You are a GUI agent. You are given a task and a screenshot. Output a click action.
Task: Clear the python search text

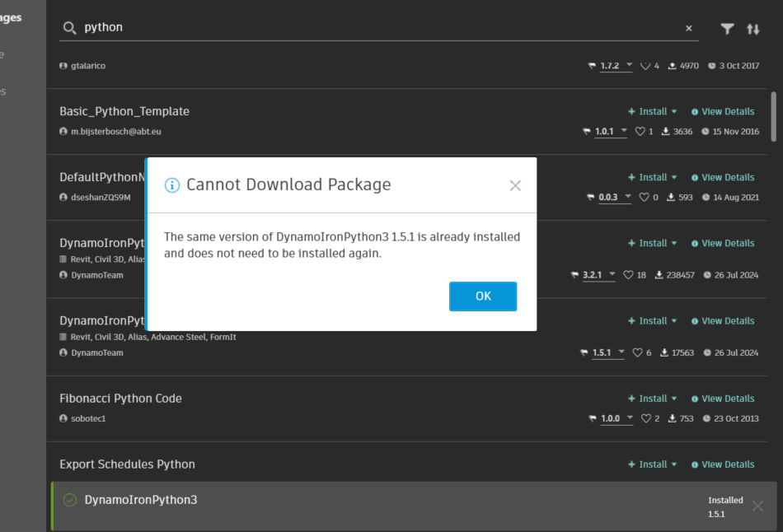(688, 29)
